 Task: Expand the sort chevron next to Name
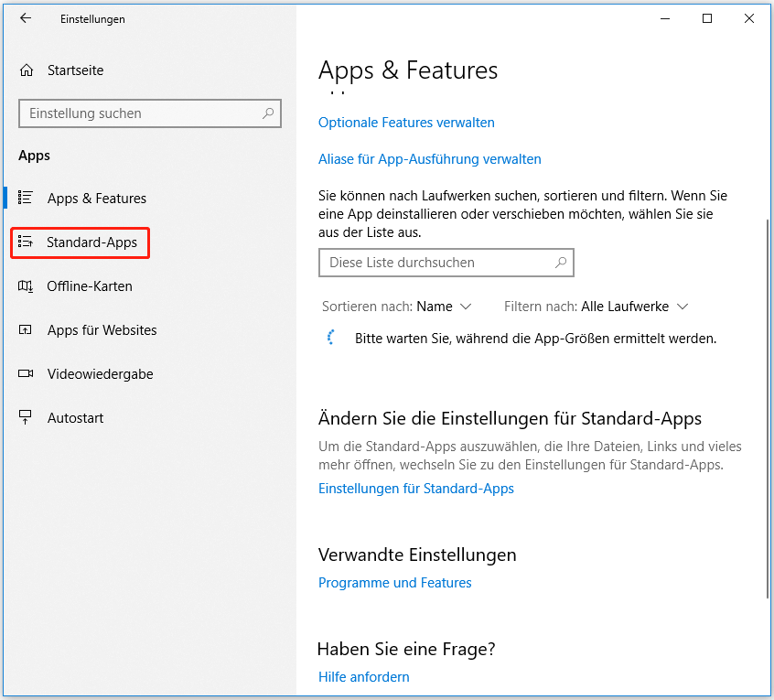coord(468,307)
